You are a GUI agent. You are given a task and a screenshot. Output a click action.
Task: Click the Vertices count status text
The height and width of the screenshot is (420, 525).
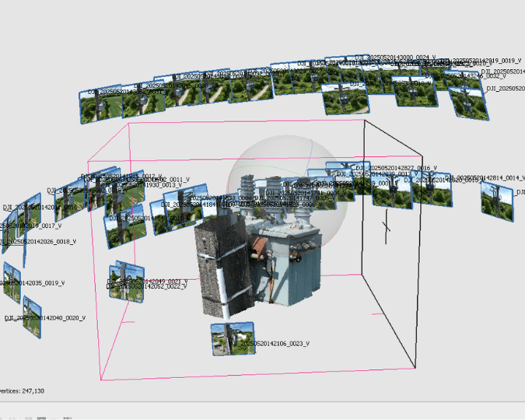[x=22, y=391]
